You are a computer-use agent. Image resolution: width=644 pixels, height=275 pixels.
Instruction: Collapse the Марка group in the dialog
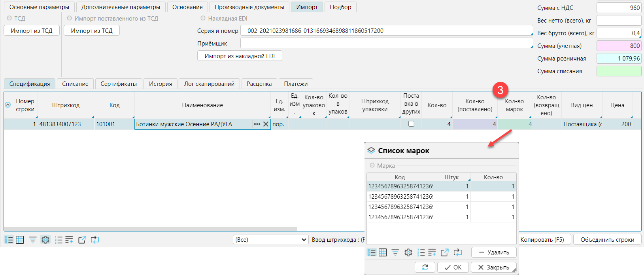coord(372,165)
